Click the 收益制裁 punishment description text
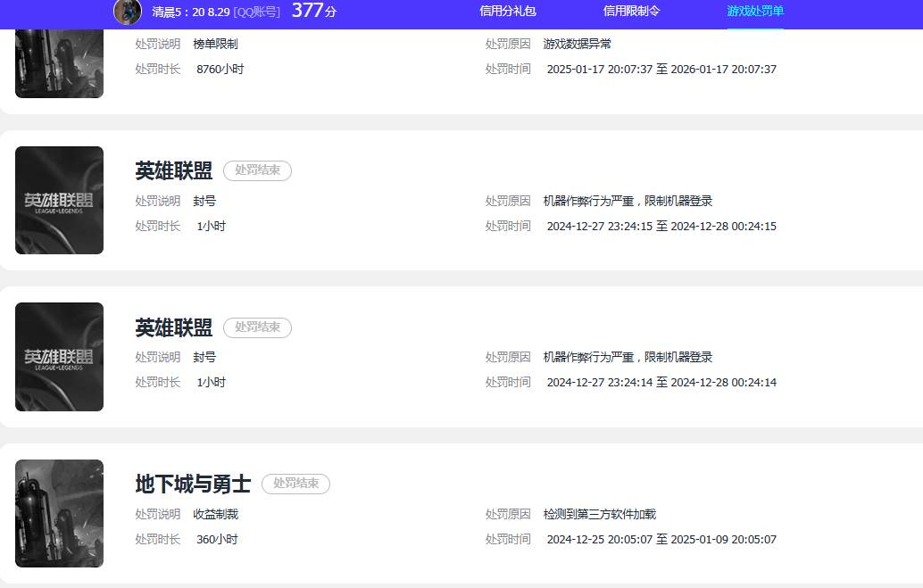The width and height of the screenshot is (923, 588). click(217, 514)
